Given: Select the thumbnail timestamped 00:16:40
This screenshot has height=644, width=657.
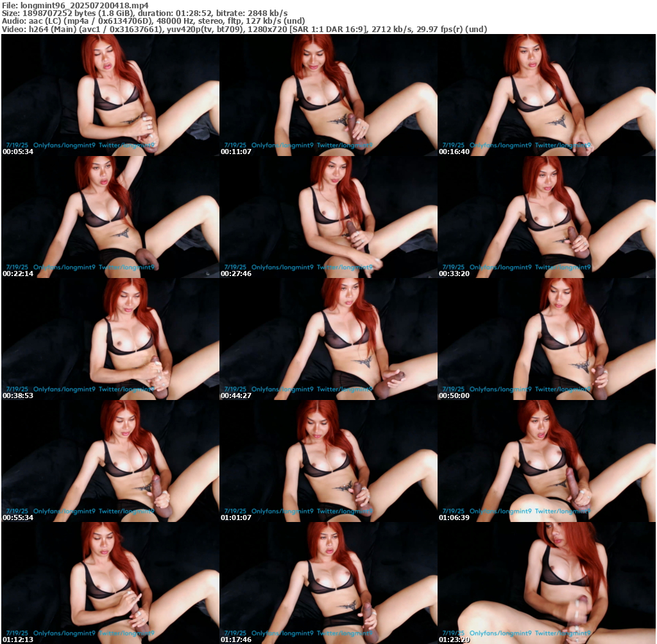Looking at the screenshot, I should click(547, 95).
